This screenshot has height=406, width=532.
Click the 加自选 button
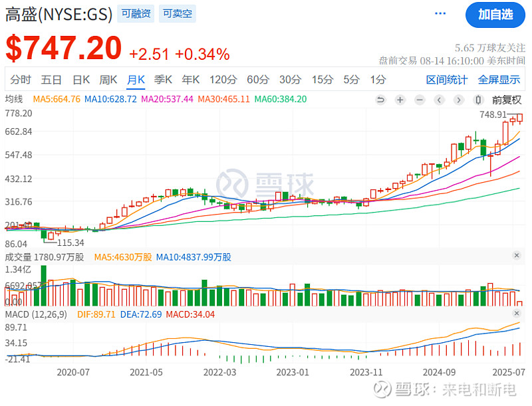[495, 15]
